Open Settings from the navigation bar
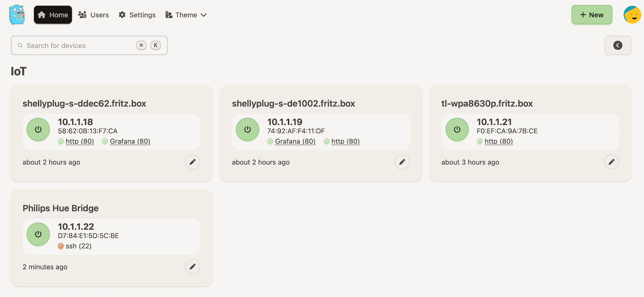Screen dimensions: 644x297 point(137,15)
